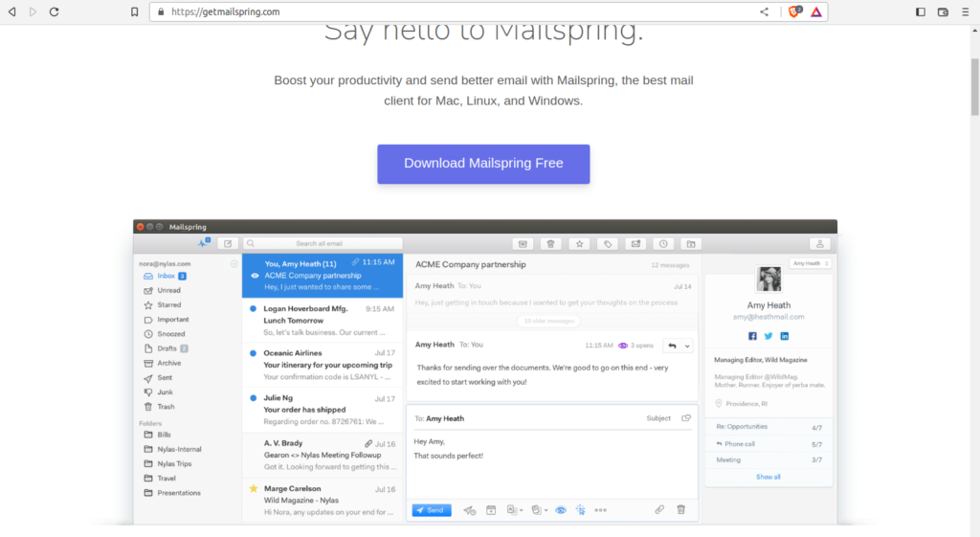Focus the Search all email field
Image resolution: width=980 pixels, height=537 pixels.
[x=323, y=244]
